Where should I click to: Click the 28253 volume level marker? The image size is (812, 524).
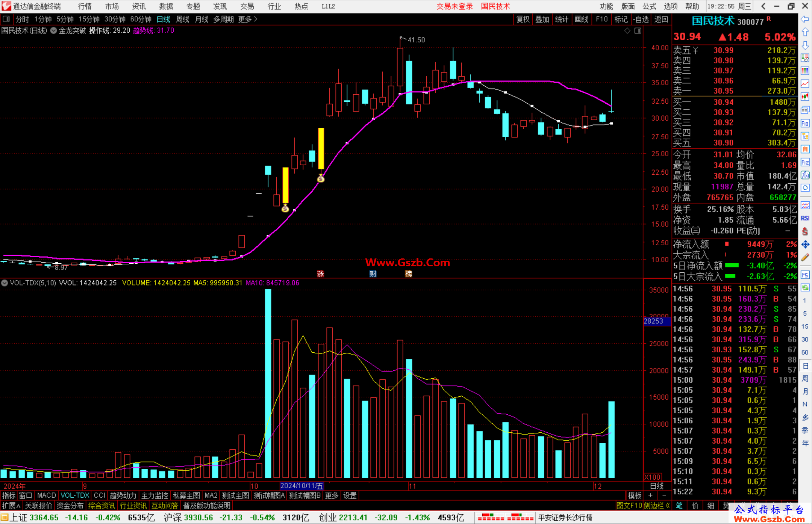pyautogui.click(x=657, y=321)
